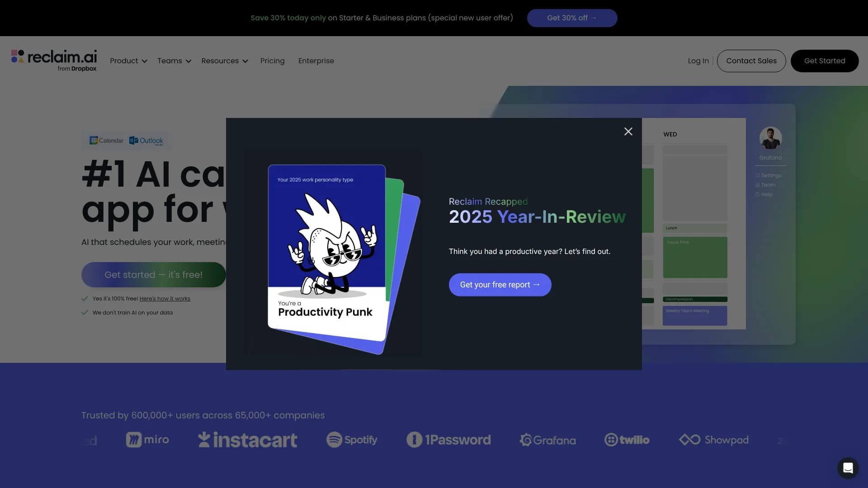The height and width of the screenshot is (488, 868).
Task: Click Get your free report button
Action: click(x=500, y=285)
